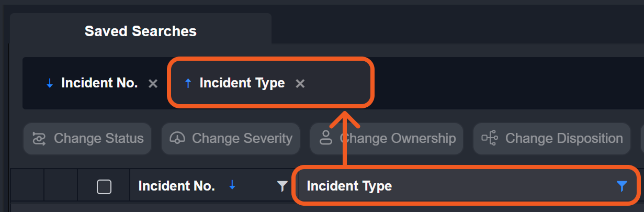This screenshot has height=212, width=644.
Task: Click the Change Severity gauge icon
Action: (178, 139)
